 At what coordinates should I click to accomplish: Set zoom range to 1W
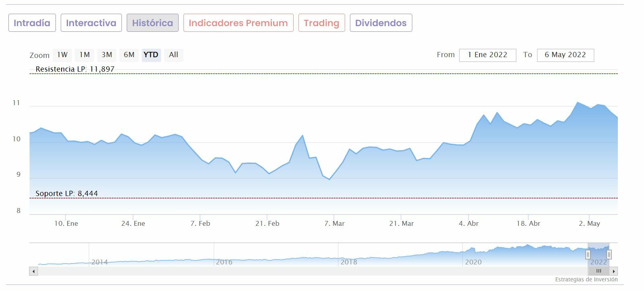[62, 55]
